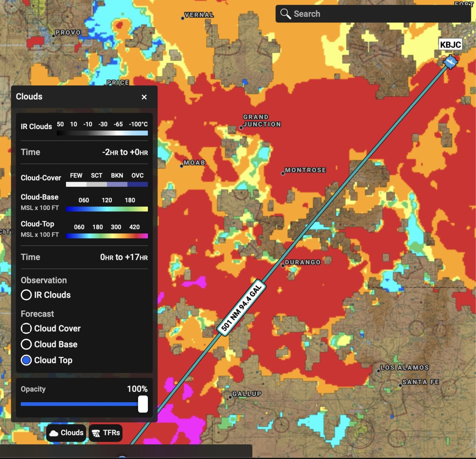Click the Opacity slider handle
The width and height of the screenshot is (476, 459).
pyautogui.click(x=143, y=404)
